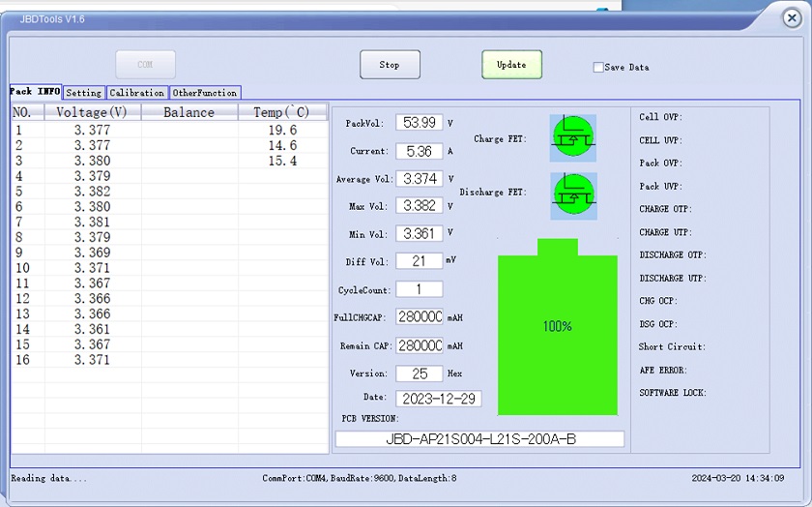Click the Date field 2023-12-29
The height and width of the screenshot is (507, 812).
(439, 399)
